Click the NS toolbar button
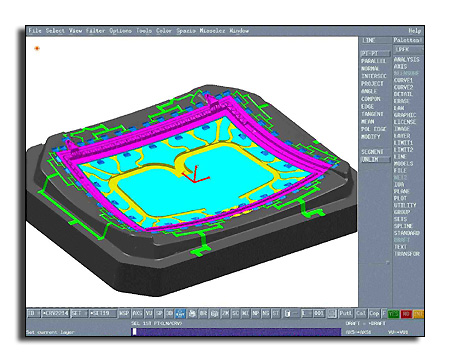 tap(265, 314)
